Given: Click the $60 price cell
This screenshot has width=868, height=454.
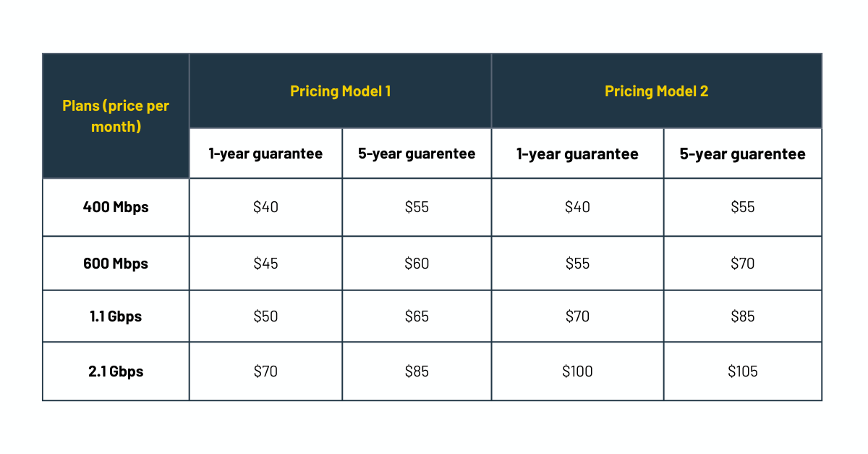Looking at the screenshot, I should [x=417, y=264].
